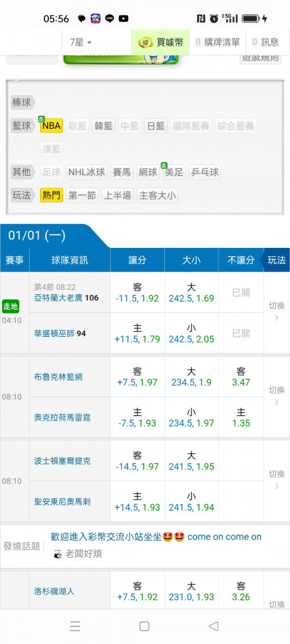Screen dimensions: 290x644
Task: Expand 切換 for Hawks vs Wizards game
Action: point(276,312)
